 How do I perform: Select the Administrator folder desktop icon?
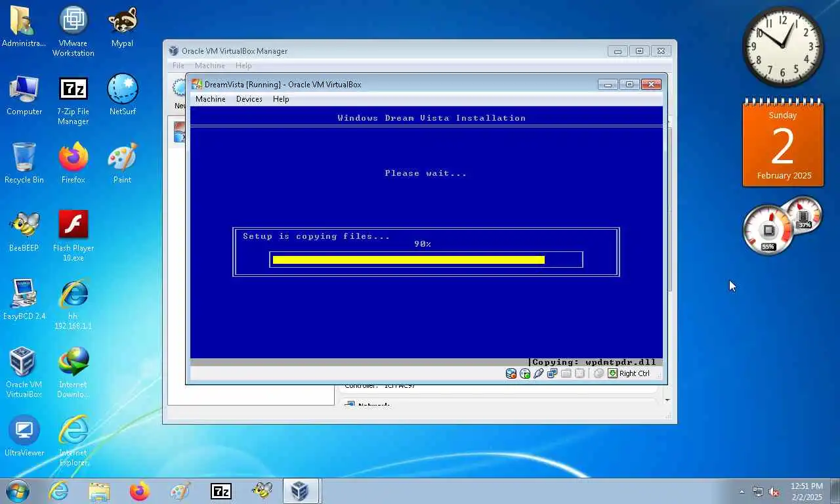click(x=24, y=28)
